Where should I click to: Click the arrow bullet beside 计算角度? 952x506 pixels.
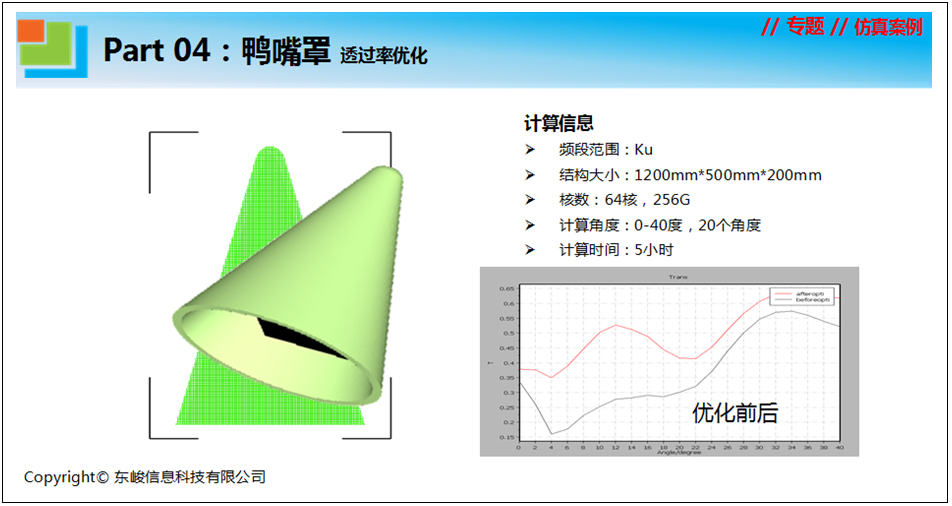530,225
